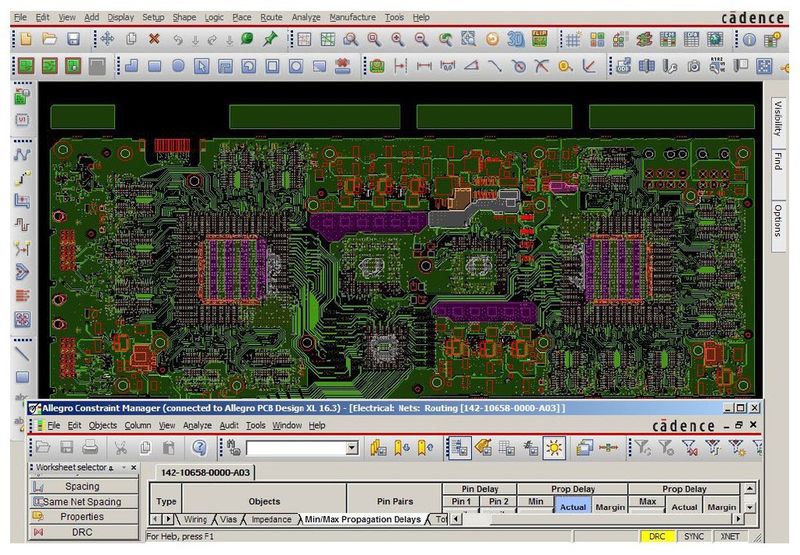Click the Add Connect route icon in left sidebar
The height and width of the screenshot is (555, 800).
[21, 154]
